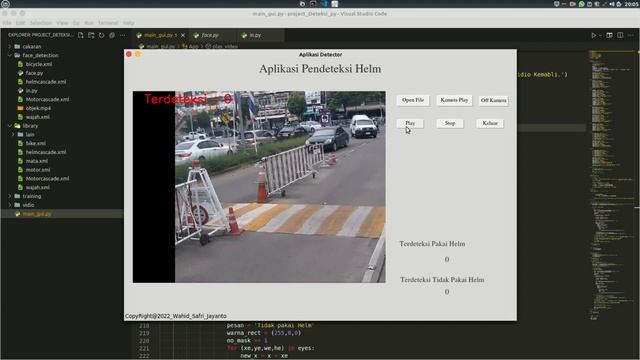The height and width of the screenshot is (360, 640).
Task: Click the Keluar button to exit
Action: coord(490,123)
